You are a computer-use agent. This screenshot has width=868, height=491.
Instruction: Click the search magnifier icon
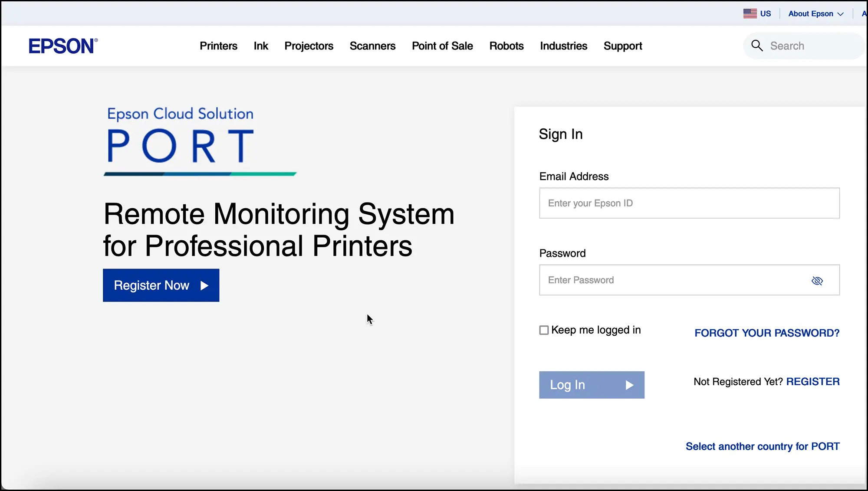coord(757,46)
